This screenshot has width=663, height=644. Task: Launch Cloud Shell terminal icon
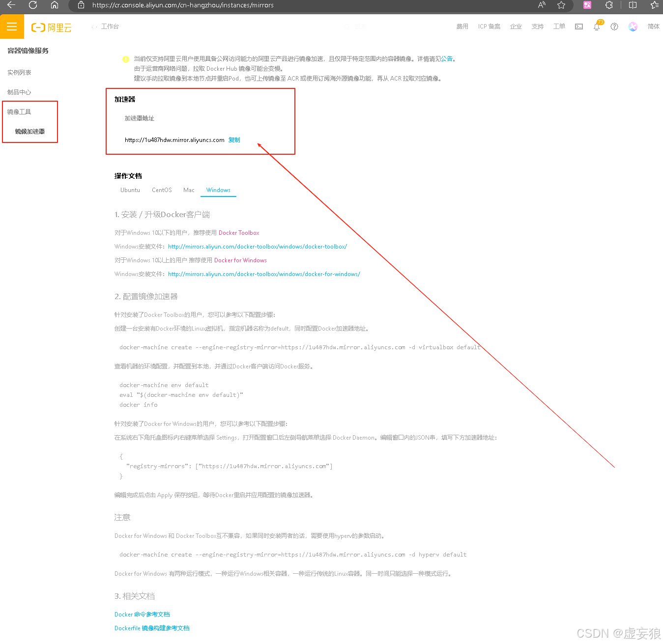[x=579, y=27]
